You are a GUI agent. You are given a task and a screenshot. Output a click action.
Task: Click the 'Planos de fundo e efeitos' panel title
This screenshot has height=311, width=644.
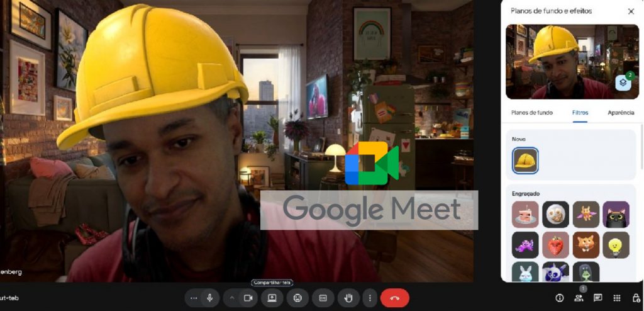pyautogui.click(x=551, y=11)
